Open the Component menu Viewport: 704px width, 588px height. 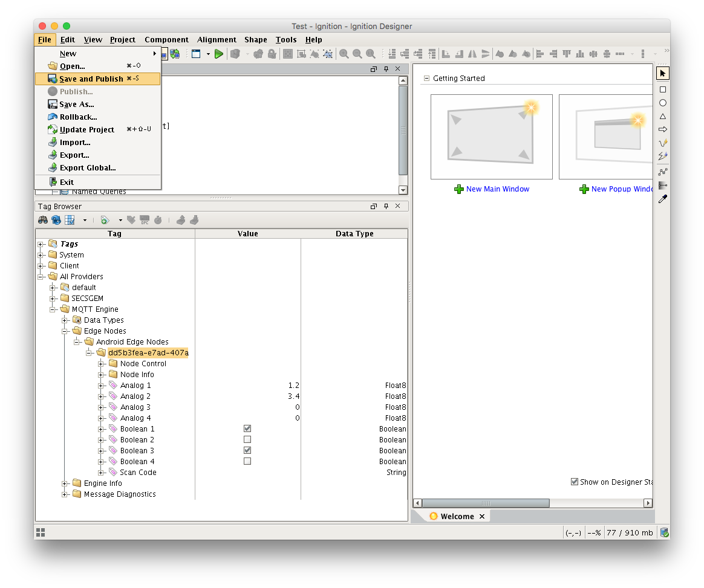[166, 39]
